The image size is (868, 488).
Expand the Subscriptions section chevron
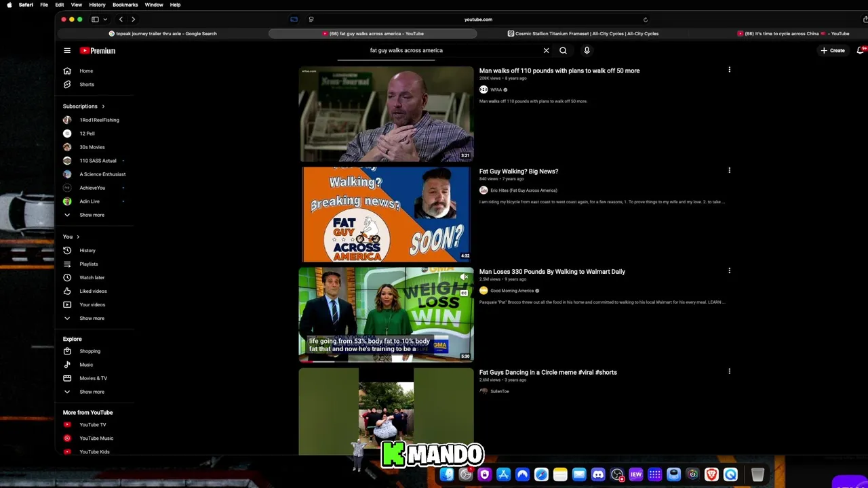[x=103, y=106]
